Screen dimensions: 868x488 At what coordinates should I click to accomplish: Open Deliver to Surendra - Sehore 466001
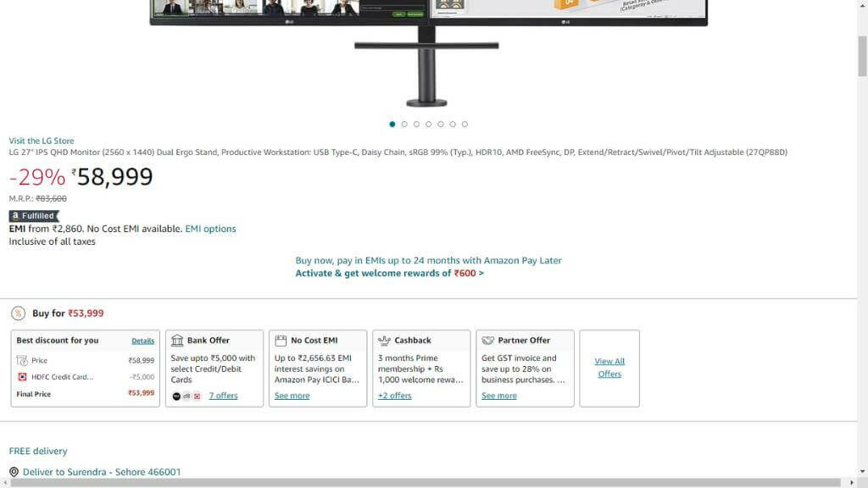(102, 472)
